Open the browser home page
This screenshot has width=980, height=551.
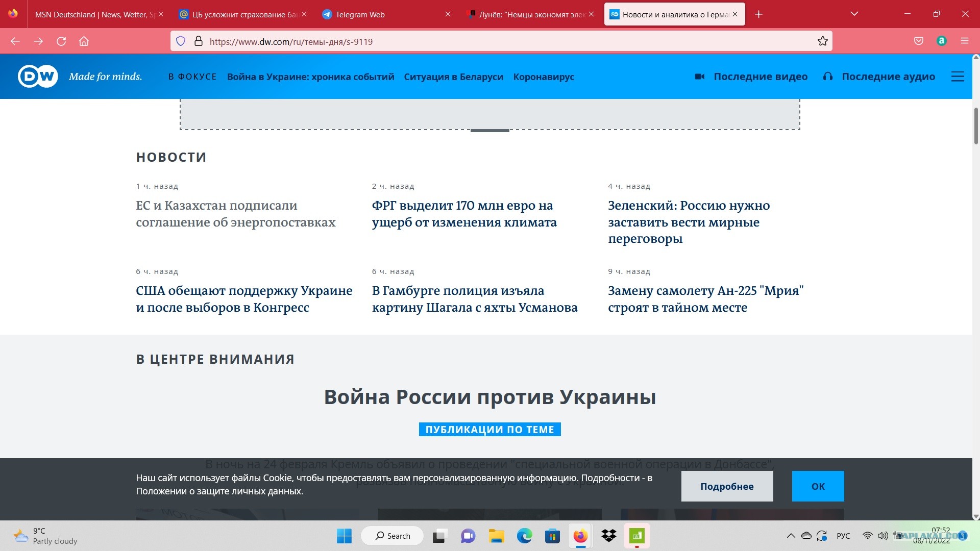84,41
